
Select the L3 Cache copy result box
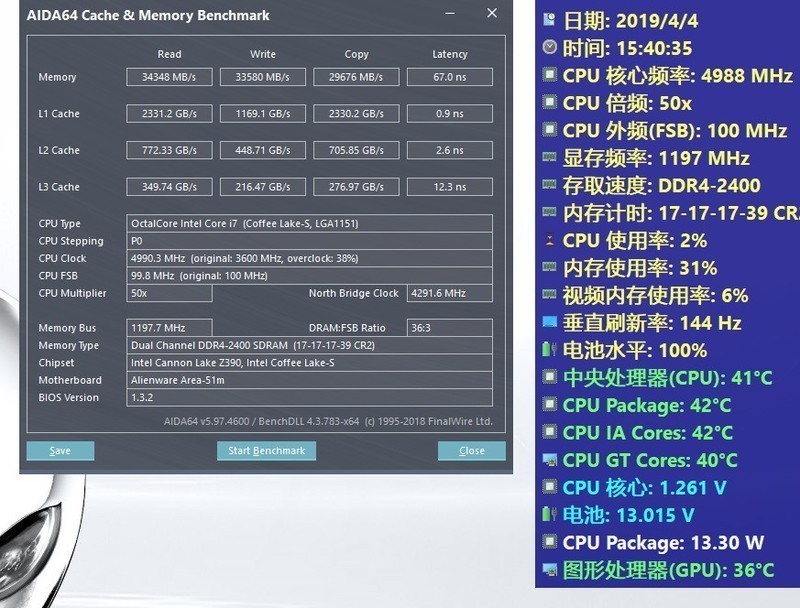coord(356,187)
